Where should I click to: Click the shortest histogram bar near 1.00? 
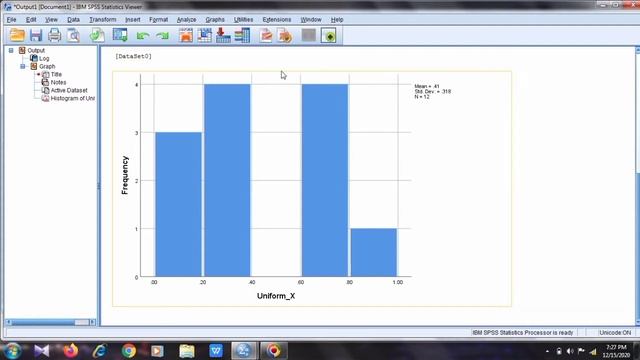click(374, 253)
